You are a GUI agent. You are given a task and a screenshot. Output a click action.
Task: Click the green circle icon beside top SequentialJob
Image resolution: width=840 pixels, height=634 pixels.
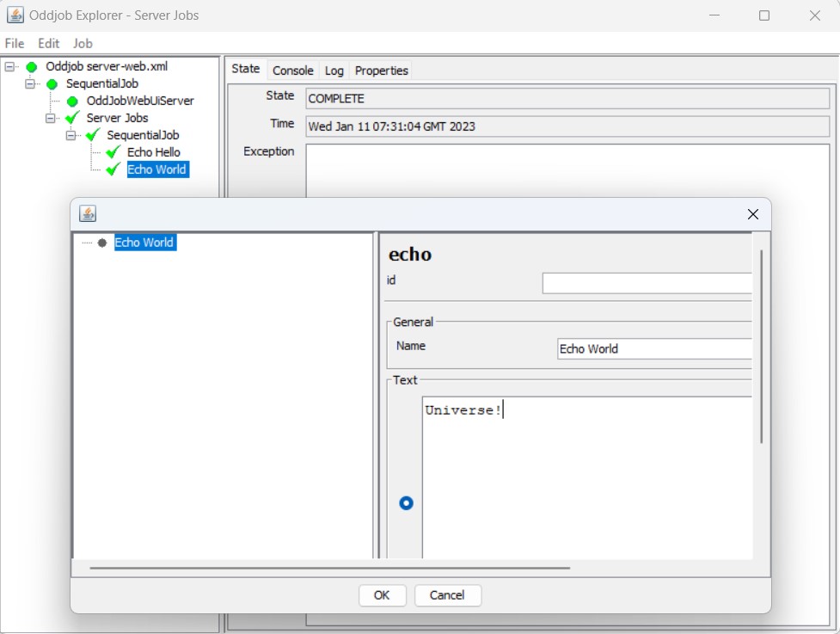(x=52, y=83)
